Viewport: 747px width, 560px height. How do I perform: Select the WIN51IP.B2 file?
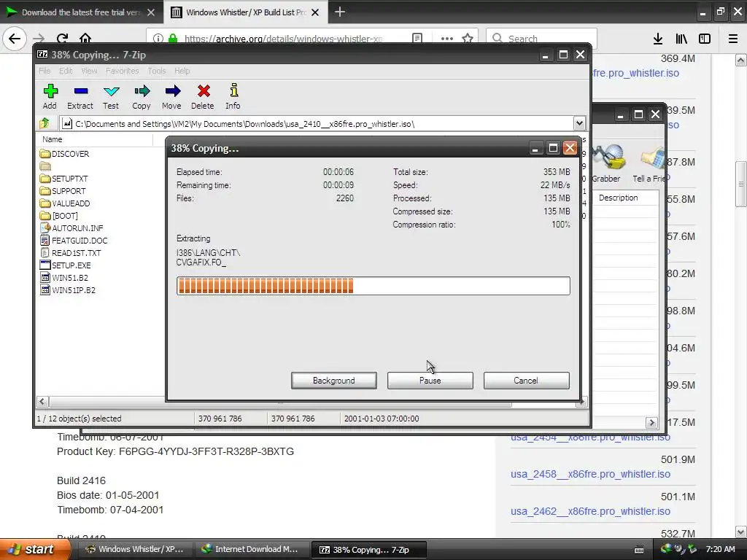click(x=68, y=290)
